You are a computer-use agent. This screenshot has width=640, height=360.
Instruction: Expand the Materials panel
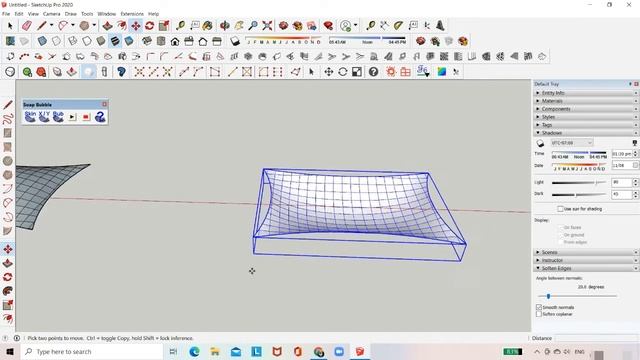point(586,101)
